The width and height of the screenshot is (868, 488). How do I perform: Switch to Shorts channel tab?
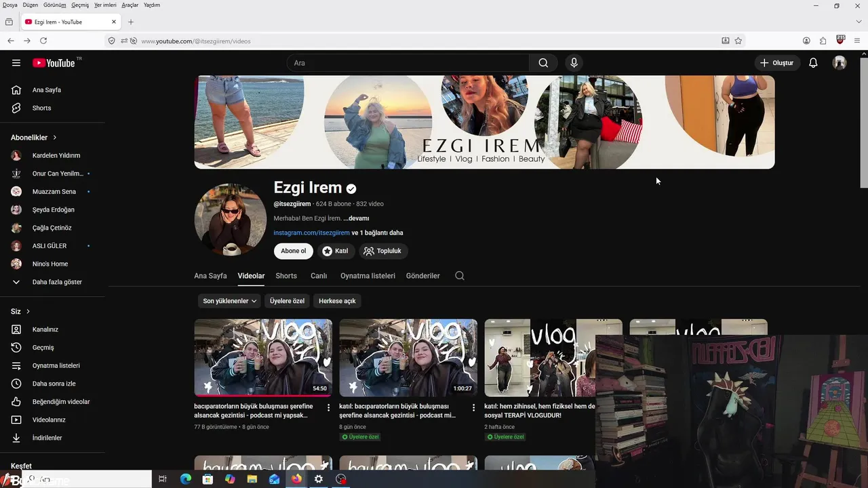(x=286, y=276)
